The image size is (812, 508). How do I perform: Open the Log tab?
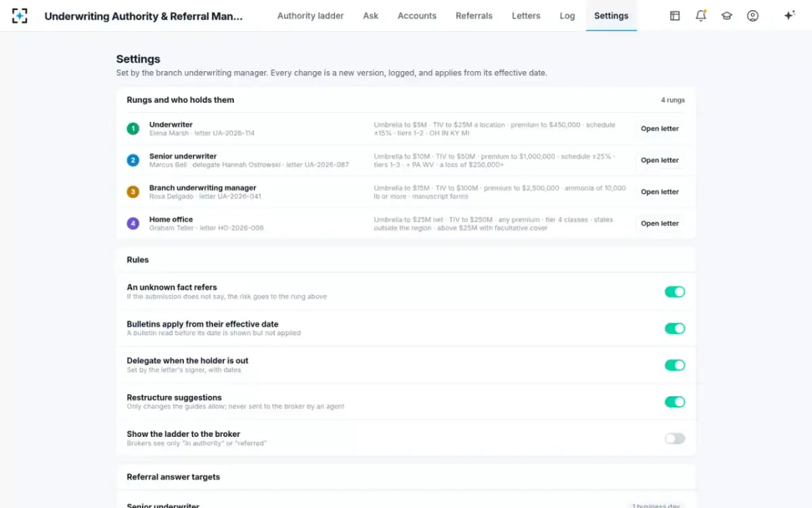click(567, 16)
